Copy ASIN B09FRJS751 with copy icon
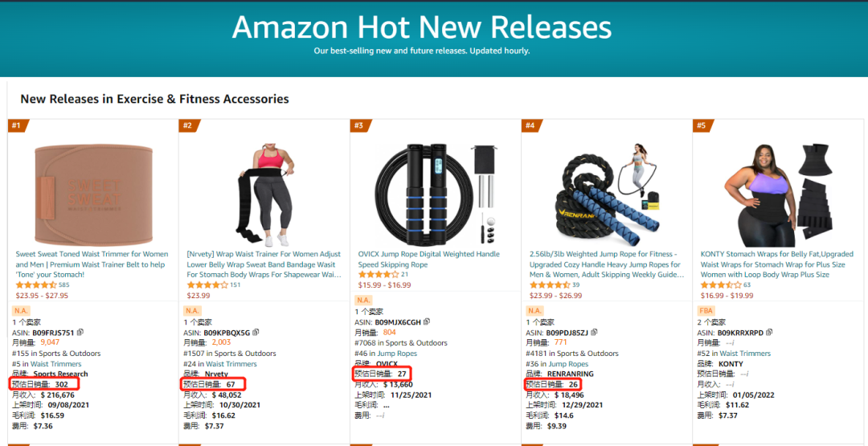 80,332
